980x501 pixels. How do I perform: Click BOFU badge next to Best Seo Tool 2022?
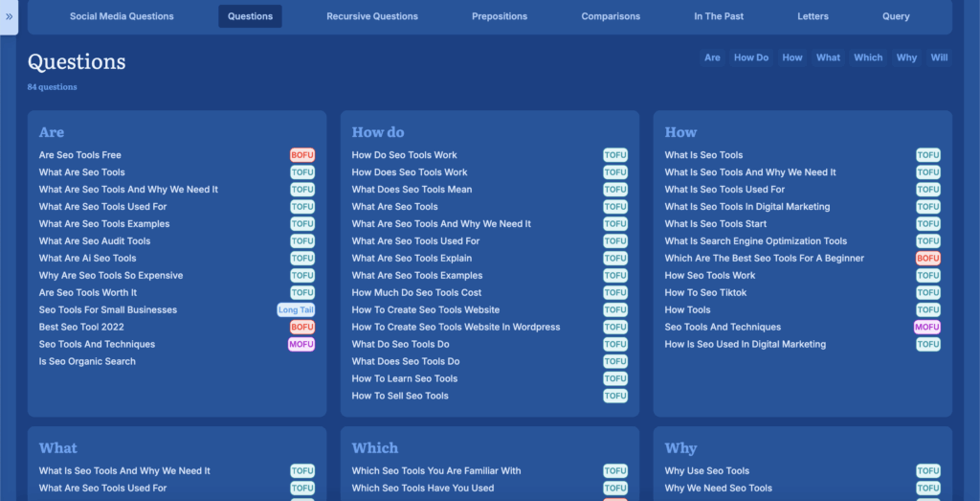coord(302,328)
